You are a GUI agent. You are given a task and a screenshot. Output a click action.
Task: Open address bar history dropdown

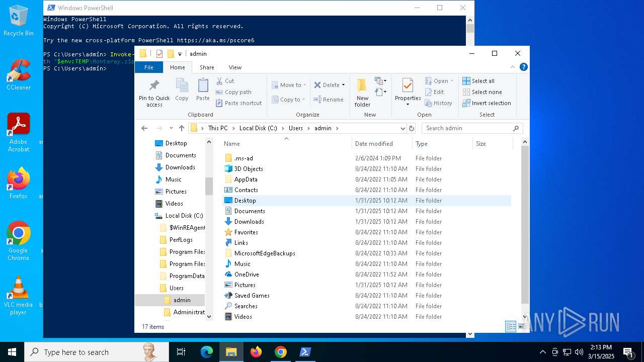coord(403,128)
